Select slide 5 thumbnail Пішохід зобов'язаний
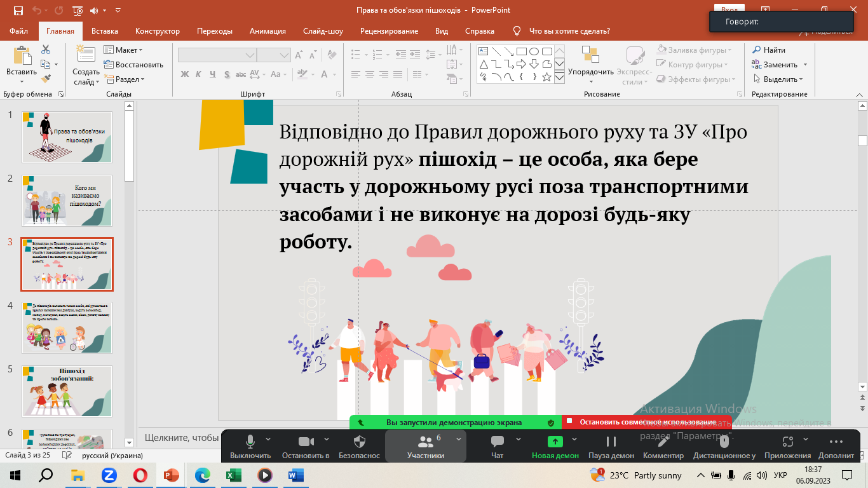The image size is (868, 488). [x=67, y=391]
